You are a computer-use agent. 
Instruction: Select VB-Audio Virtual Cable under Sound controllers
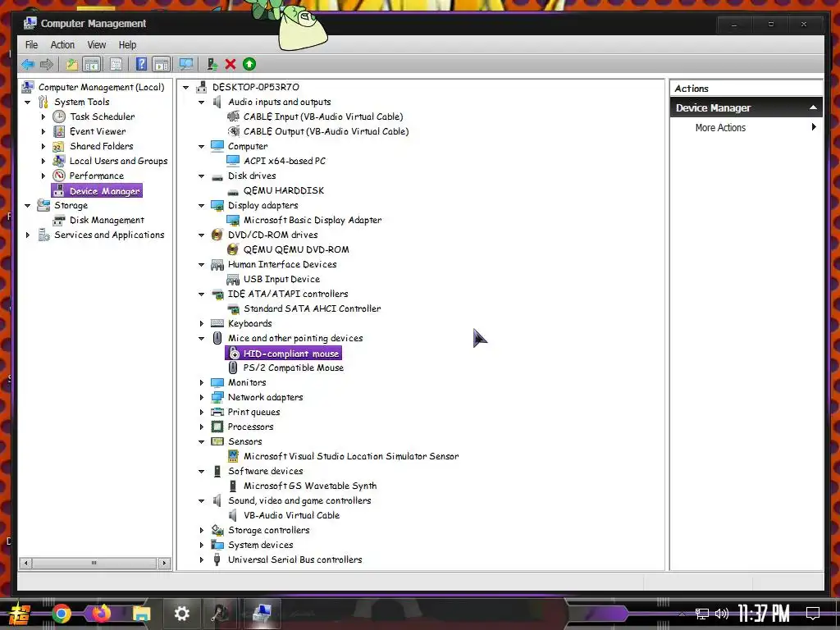coord(291,515)
